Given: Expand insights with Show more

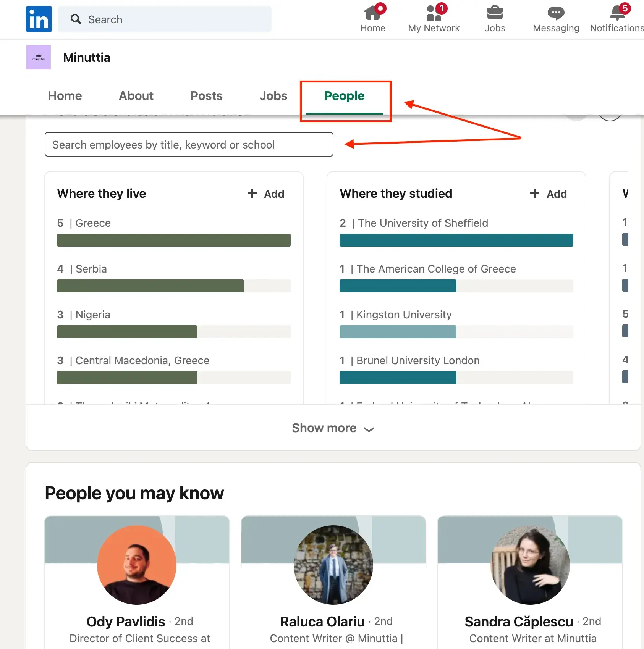Looking at the screenshot, I should pos(333,428).
